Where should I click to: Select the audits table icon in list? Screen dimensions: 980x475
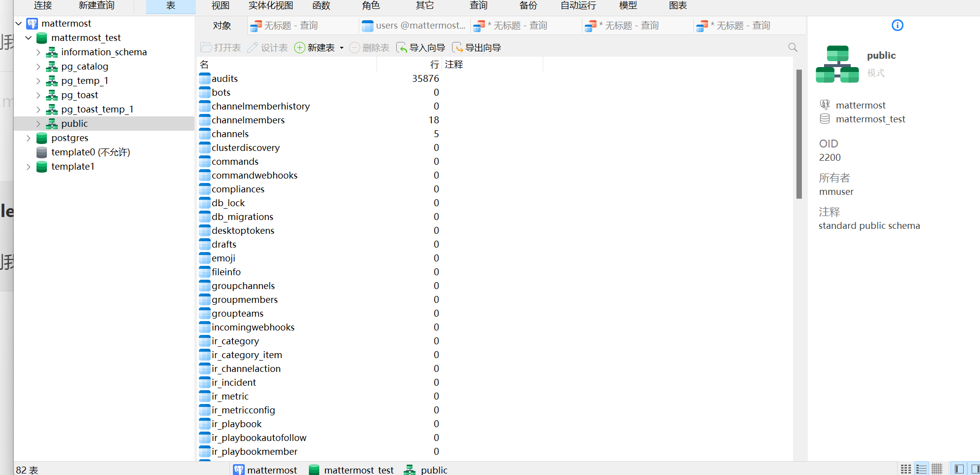coord(205,78)
